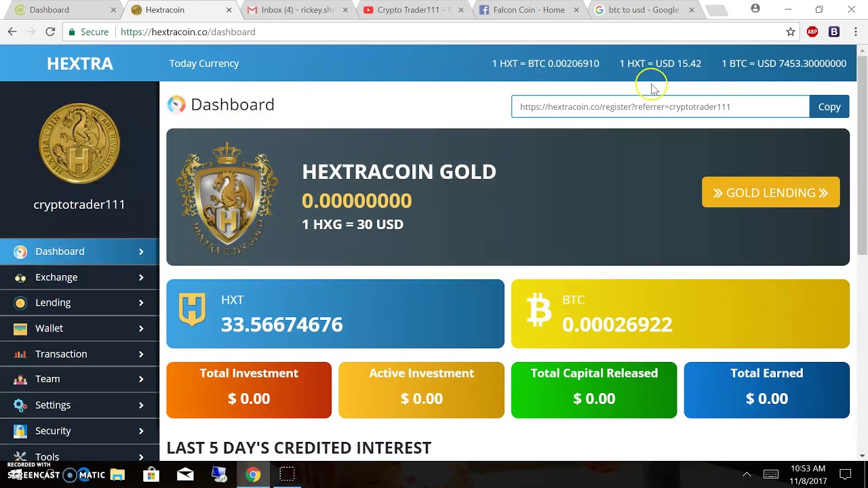Image resolution: width=868 pixels, height=488 pixels.
Task: Click the HEXTRA logo text in the header
Action: click(80, 63)
